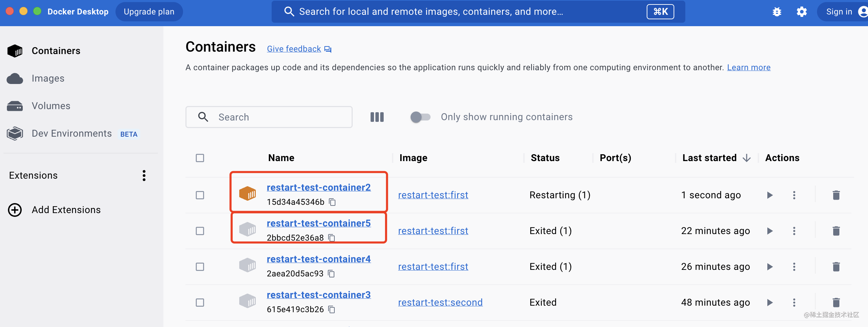Open the bug report troubleshoot icon
868x327 pixels.
tap(777, 12)
